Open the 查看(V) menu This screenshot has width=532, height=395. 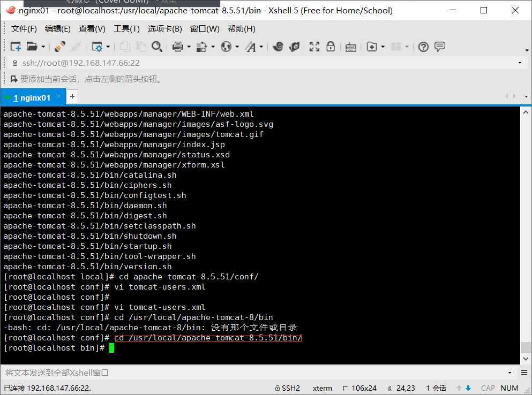(x=92, y=29)
